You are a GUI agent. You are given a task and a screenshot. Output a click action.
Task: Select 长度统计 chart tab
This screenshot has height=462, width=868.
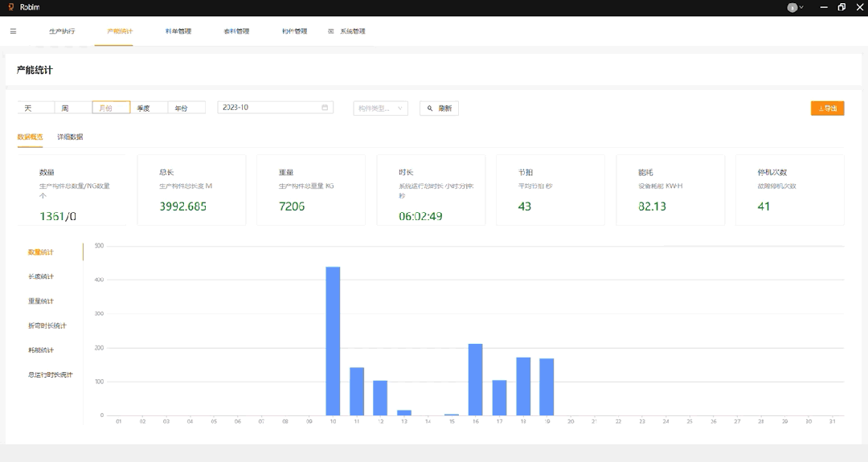tap(41, 276)
